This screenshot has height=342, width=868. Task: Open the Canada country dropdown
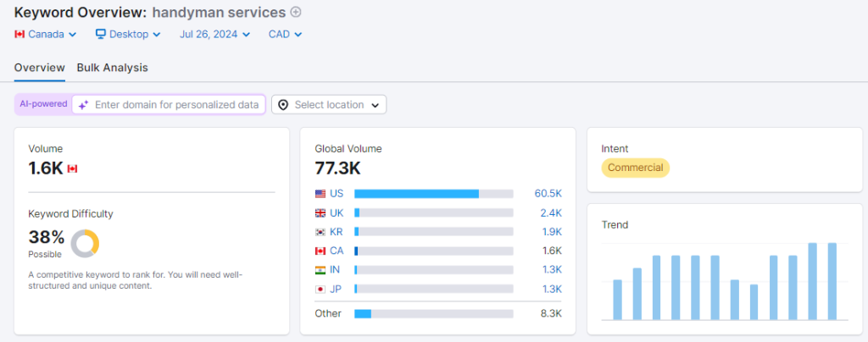click(x=46, y=34)
